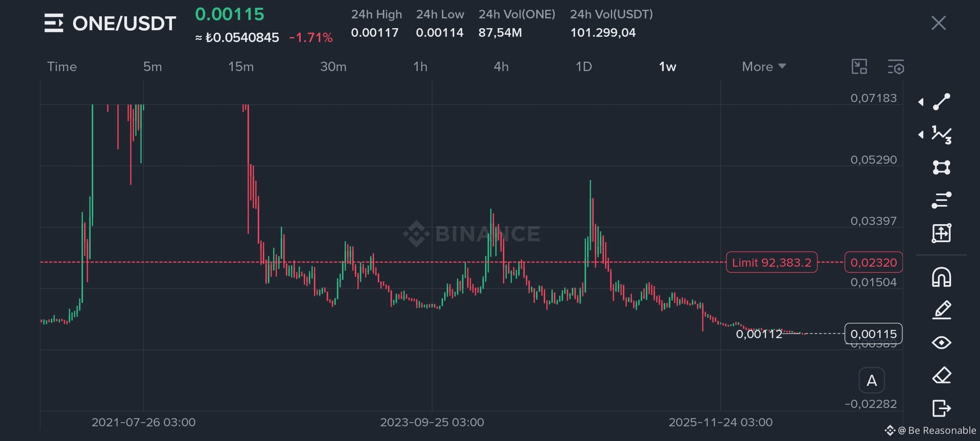
Task: Open the trading pair list menu icon
Action: (54, 23)
